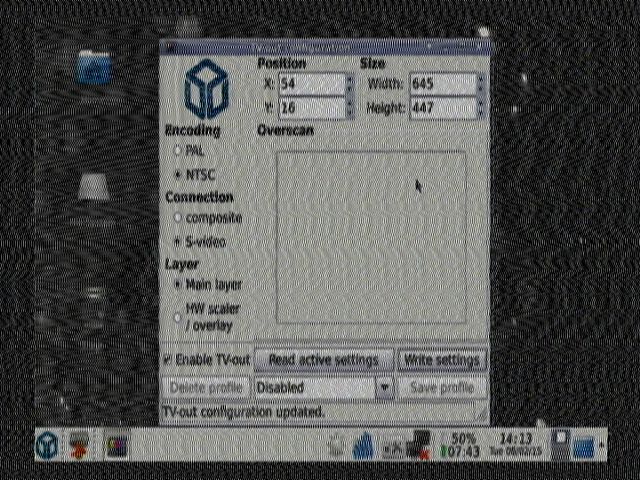Toggle the Enable TV-out checkbox
Image resolution: width=640 pixels, height=480 pixels.
(x=168, y=360)
